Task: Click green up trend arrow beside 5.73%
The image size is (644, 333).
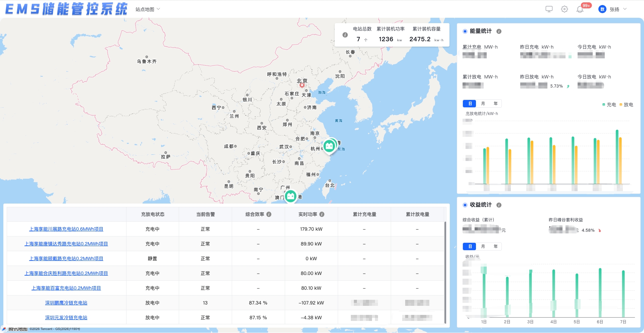Action: click(568, 86)
